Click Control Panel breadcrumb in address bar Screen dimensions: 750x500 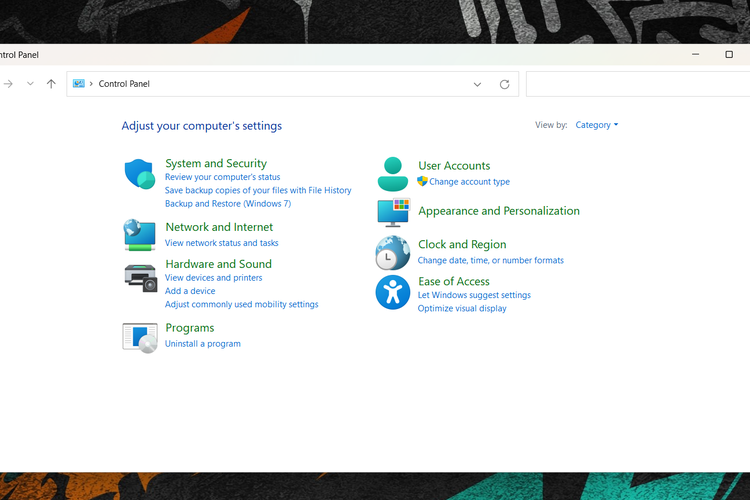(x=124, y=84)
